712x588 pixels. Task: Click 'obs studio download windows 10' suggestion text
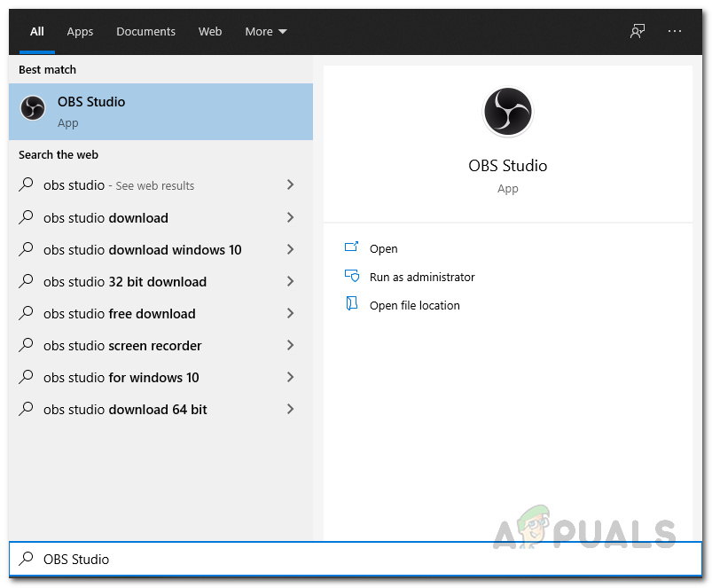click(x=143, y=250)
